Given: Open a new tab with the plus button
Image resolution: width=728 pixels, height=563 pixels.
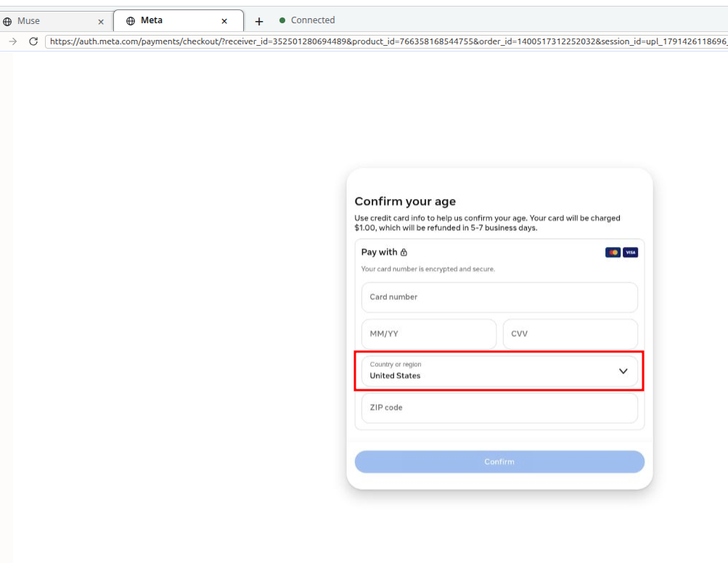Looking at the screenshot, I should (259, 21).
